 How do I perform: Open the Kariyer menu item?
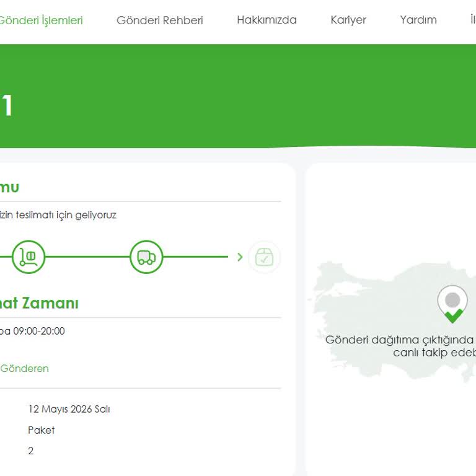(348, 20)
